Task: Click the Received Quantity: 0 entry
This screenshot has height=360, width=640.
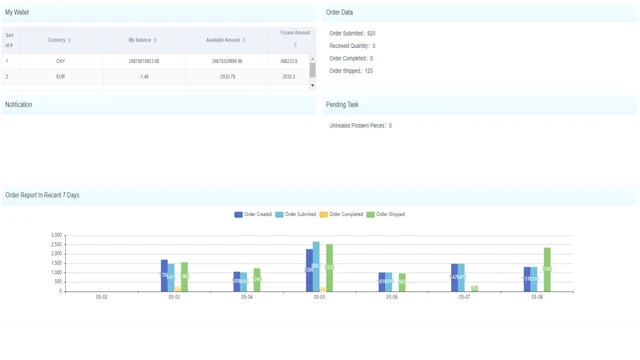Action: click(352, 46)
